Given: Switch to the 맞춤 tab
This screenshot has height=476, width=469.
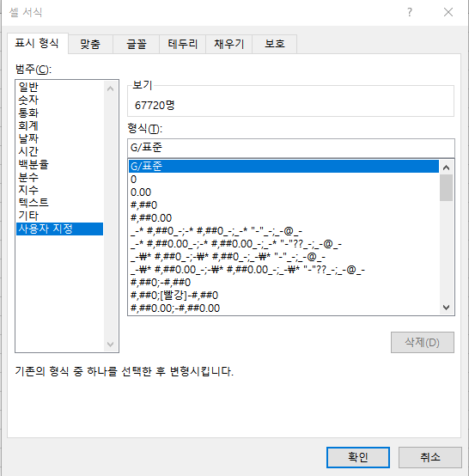Looking at the screenshot, I should coord(90,44).
